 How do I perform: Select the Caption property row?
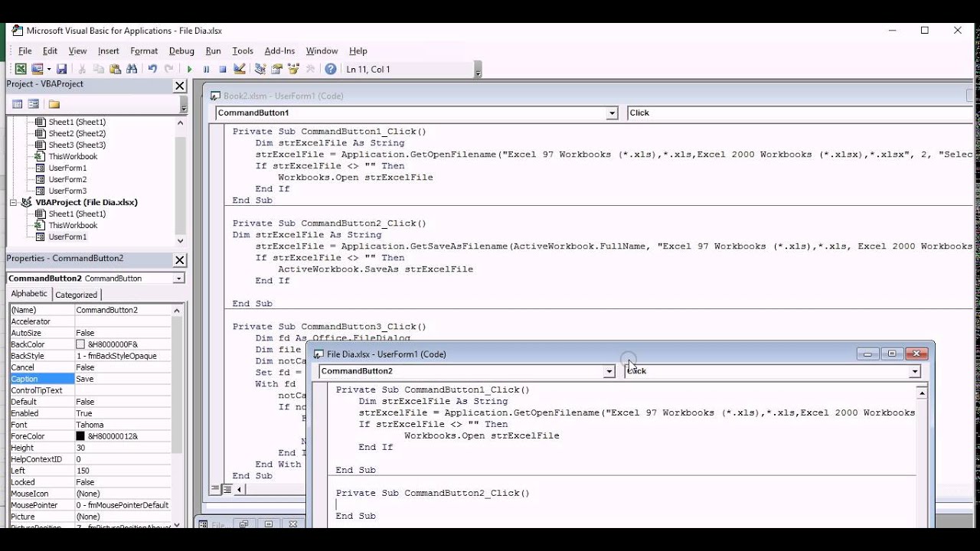[x=90, y=379]
